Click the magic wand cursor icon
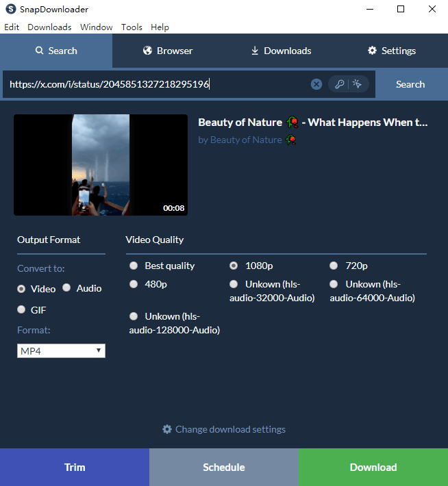The height and width of the screenshot is (486, 448). click(357, 84)
